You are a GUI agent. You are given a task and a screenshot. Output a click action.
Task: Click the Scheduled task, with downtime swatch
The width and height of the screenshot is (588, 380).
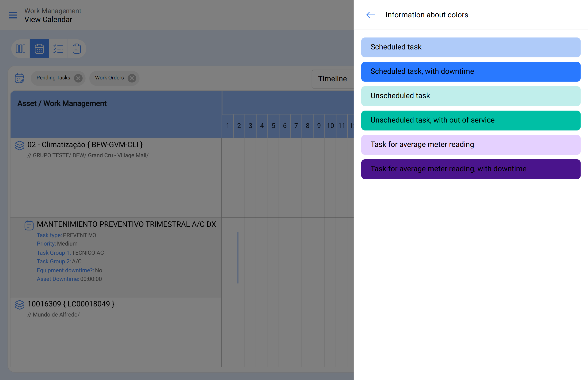[471, 71]
